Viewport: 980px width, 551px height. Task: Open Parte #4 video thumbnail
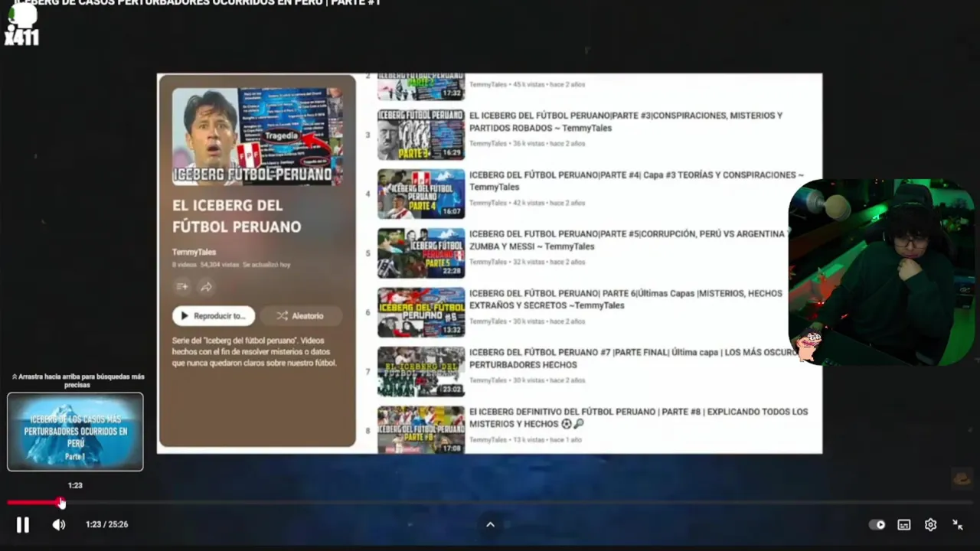click(421, 194)
